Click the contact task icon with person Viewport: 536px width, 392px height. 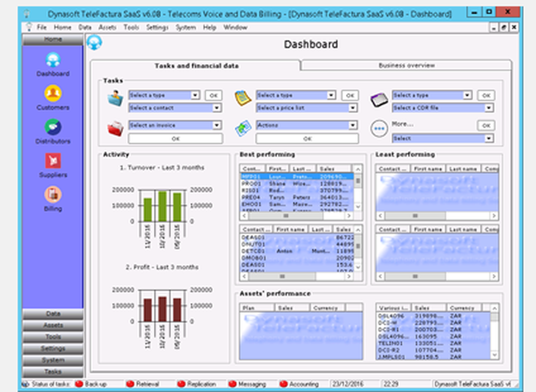pyautogui.click(x=116, y=98)
